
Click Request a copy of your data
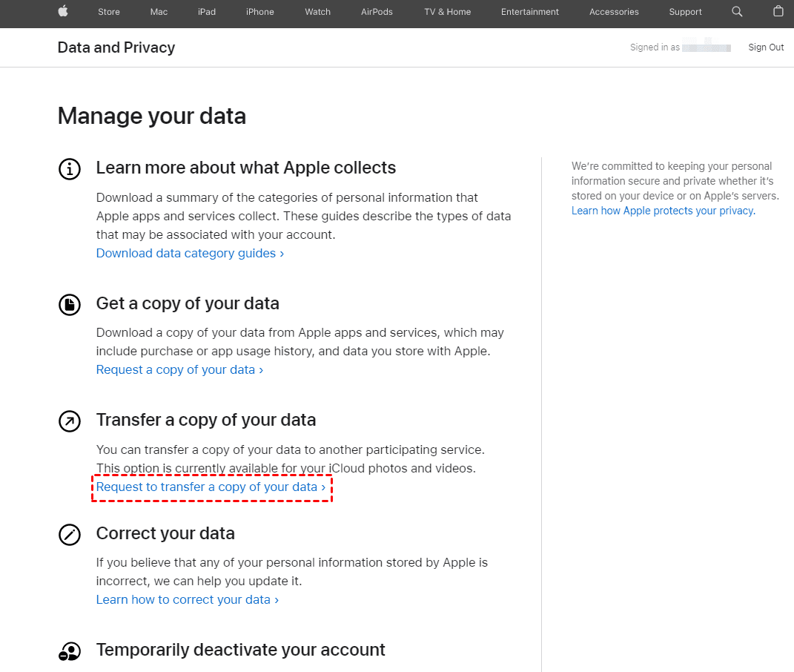[179, 369]
